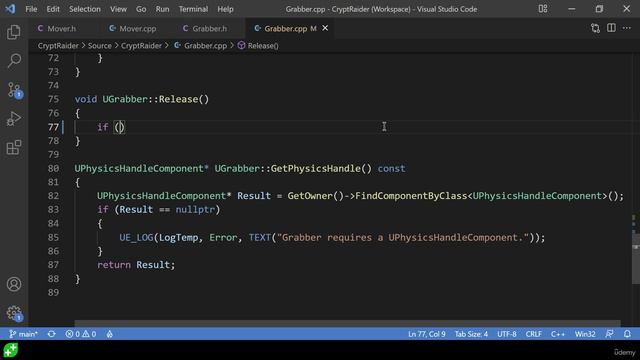This screenshot has height=360, width=640.
Task: Open the Selection menu
Action: tap(84, 9)
